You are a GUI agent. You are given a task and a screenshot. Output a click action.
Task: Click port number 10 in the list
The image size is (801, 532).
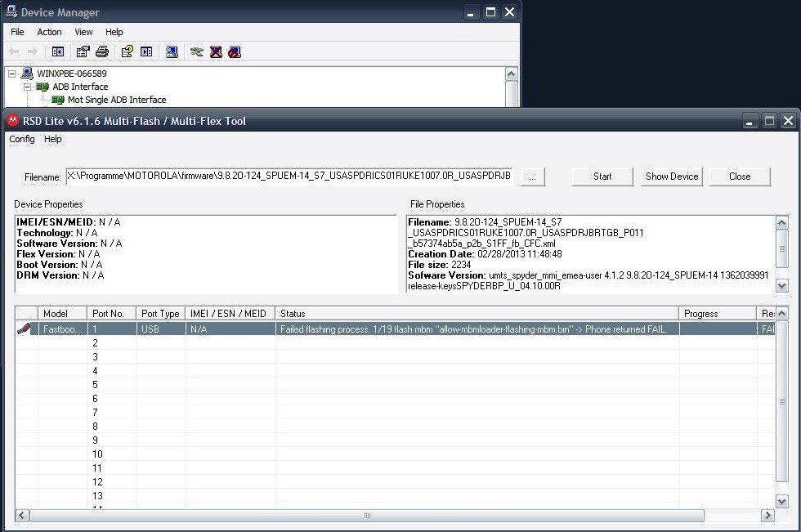pos(97,454)
